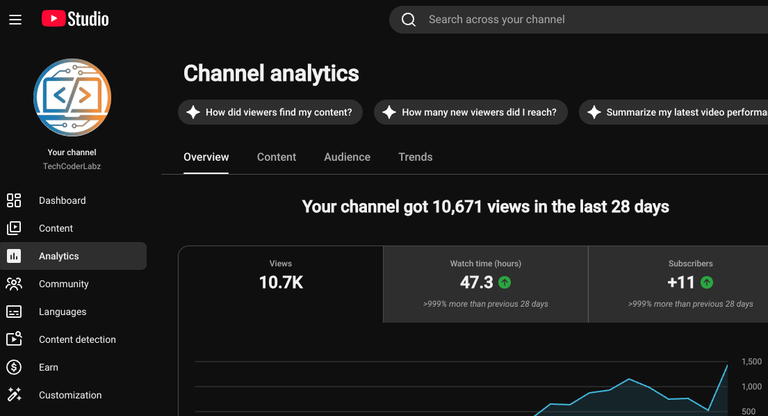The width and height of the screenshot is (768, 416).
Task: Click the '1,000' chart axis label
Action: (x=751, y=387)
